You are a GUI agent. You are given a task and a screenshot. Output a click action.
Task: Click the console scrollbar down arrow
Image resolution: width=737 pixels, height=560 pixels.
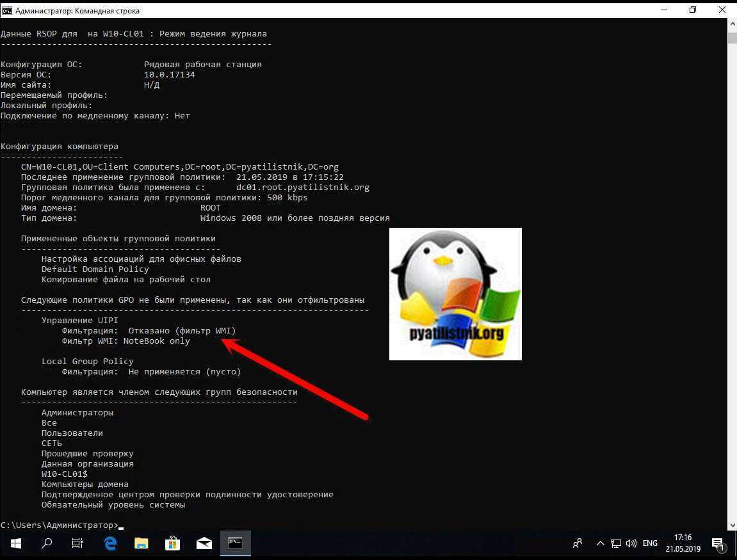pos(732,525)
